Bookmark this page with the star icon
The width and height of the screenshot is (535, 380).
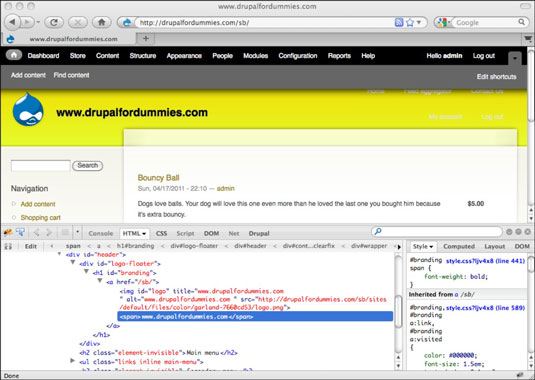(x=410, y=23)
